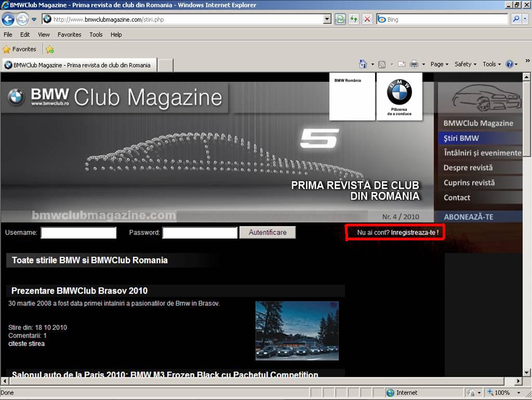
Task: Open BMWClub Magazine sidebar link
Action: [478, 123]
